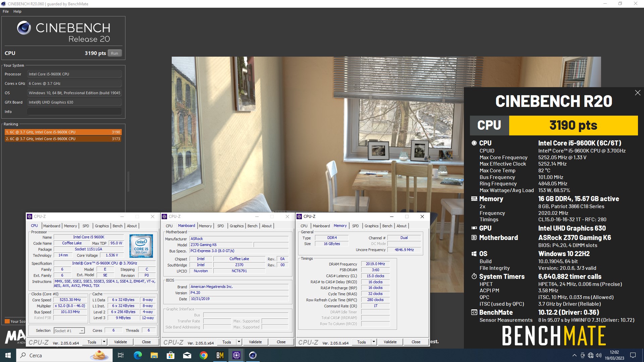The image size is (644, 362).
Task: Show hidden system tray icons
Action: click(574, 355)
